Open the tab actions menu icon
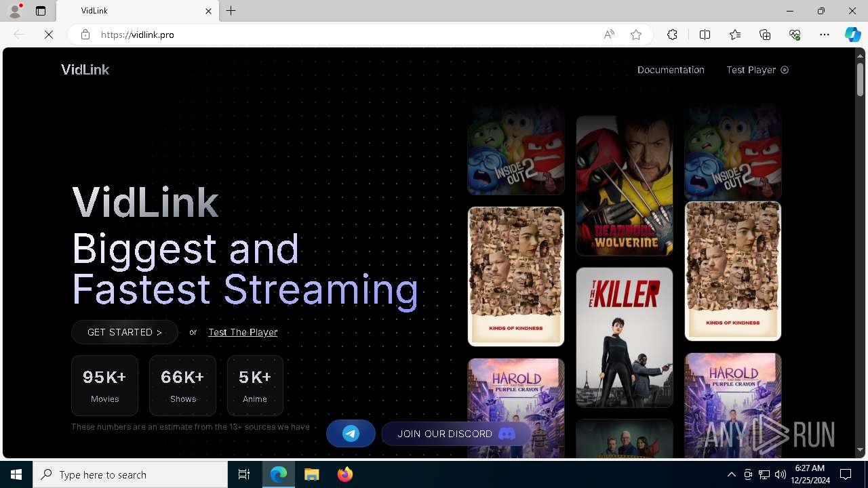 click(41, 11)
